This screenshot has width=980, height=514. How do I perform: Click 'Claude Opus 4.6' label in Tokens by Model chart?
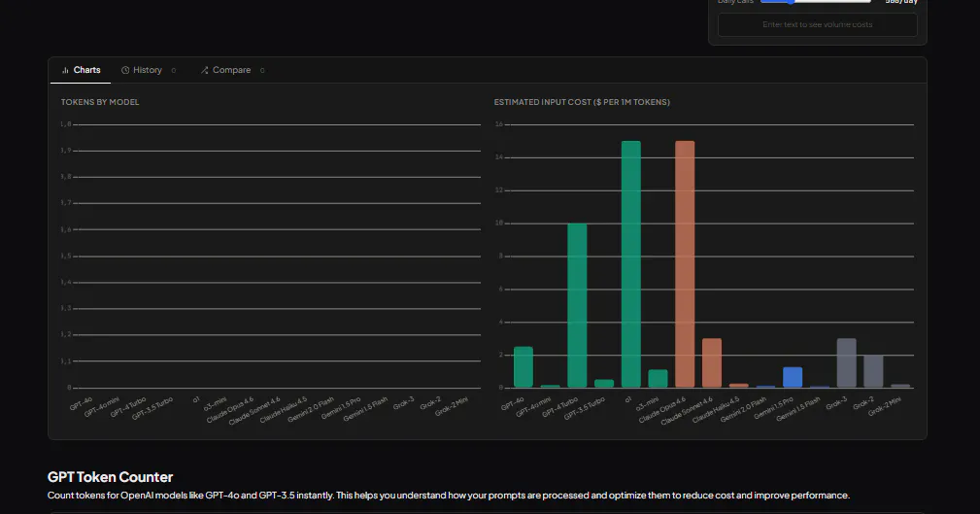tap(230, 410)
